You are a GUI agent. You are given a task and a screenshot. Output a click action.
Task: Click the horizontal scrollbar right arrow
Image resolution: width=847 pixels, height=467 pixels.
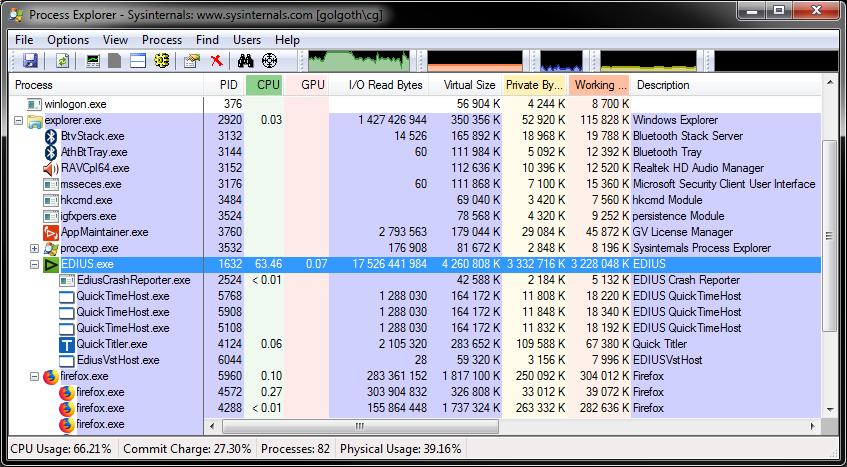pyautogui.click(x=814, y=427)
